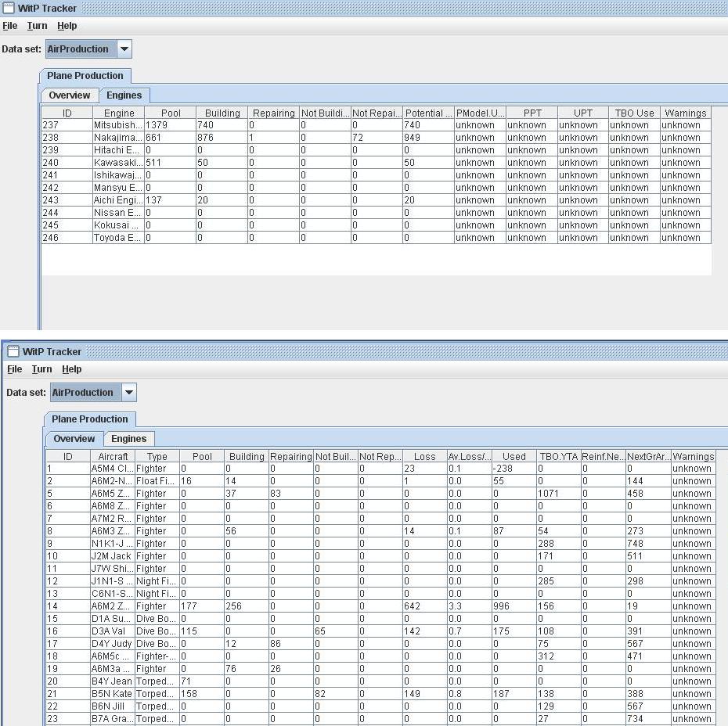
Task: Select J2M Jack aircraft cell
Action: coord(113,556)
